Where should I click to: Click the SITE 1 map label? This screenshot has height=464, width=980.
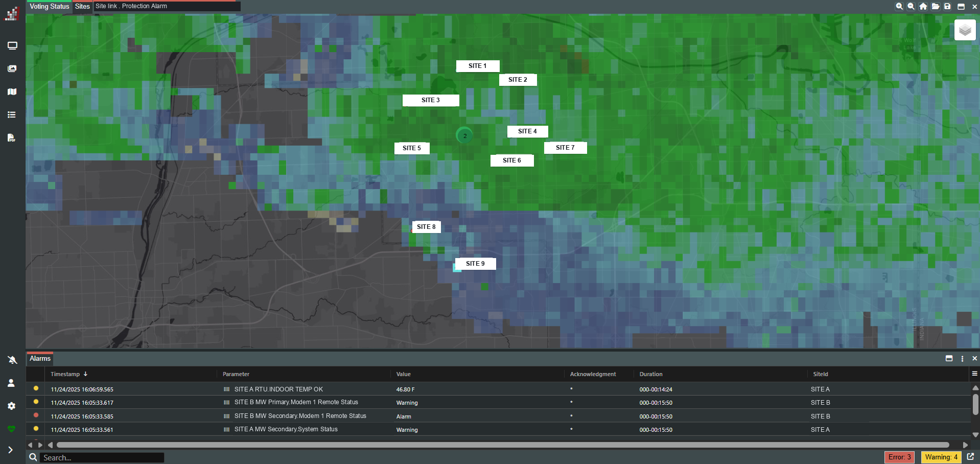(478, 66)
